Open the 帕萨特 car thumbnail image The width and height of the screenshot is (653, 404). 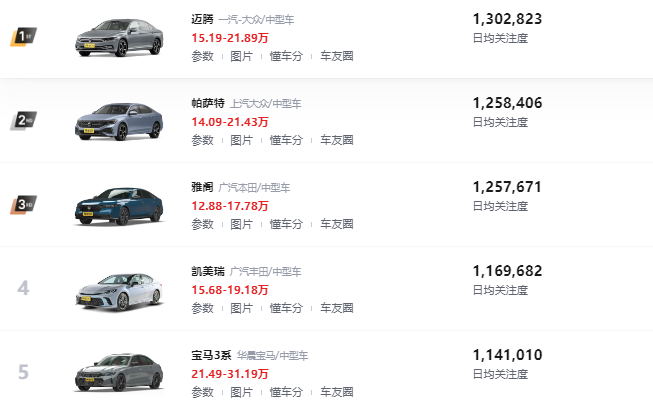coord(118,121)
